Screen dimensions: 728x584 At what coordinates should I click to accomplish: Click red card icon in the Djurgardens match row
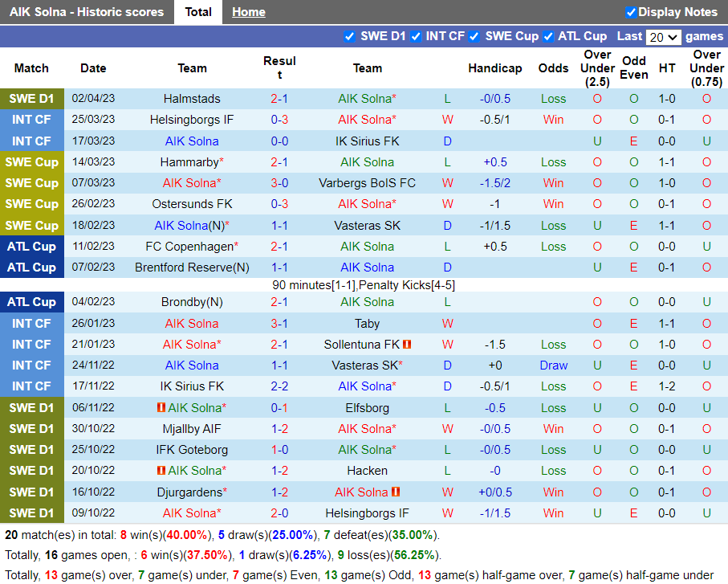(x=396, y=492)
